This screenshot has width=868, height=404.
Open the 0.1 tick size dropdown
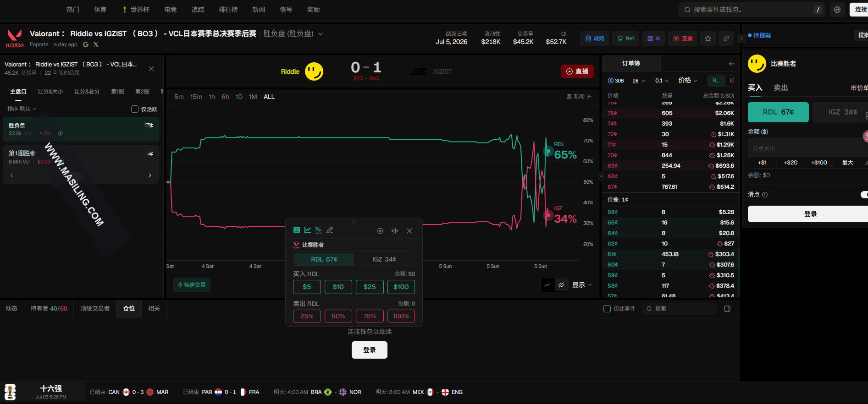tap(662, 81)
